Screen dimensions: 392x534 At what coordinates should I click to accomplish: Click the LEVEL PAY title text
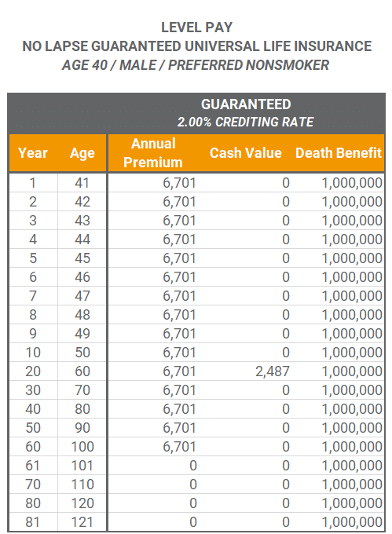196,27
